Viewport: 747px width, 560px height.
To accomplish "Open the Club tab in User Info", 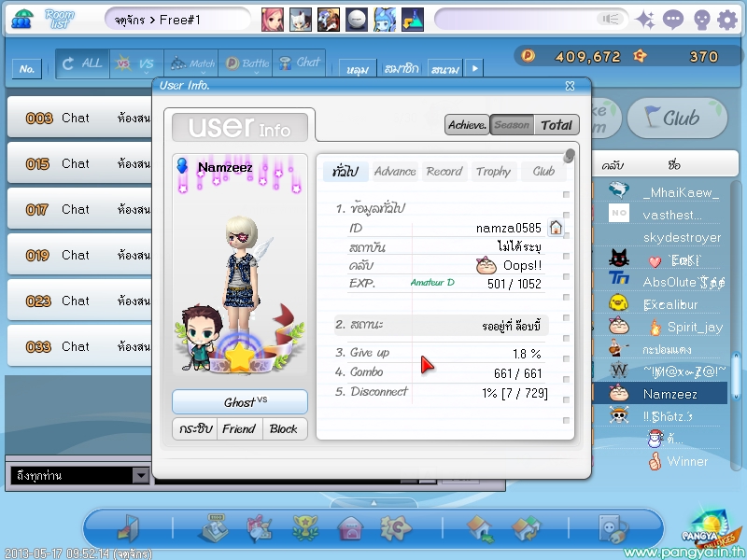I will click(543, 172).
